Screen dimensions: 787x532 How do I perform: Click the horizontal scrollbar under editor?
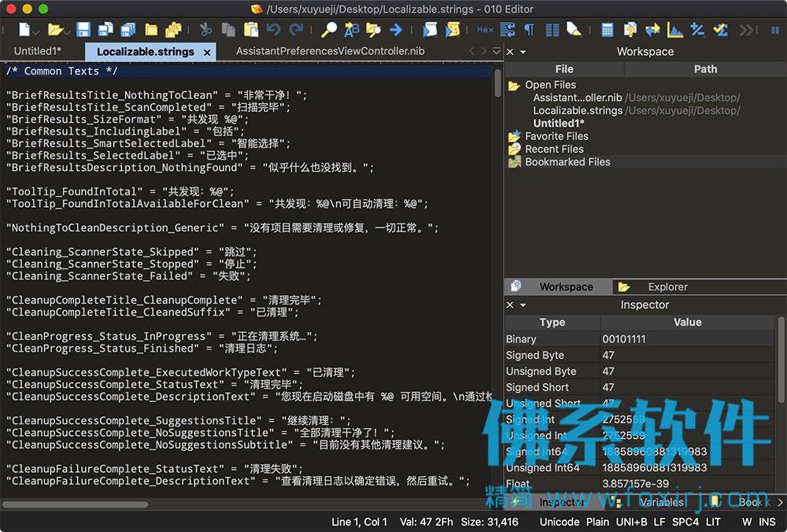[76, 504]
